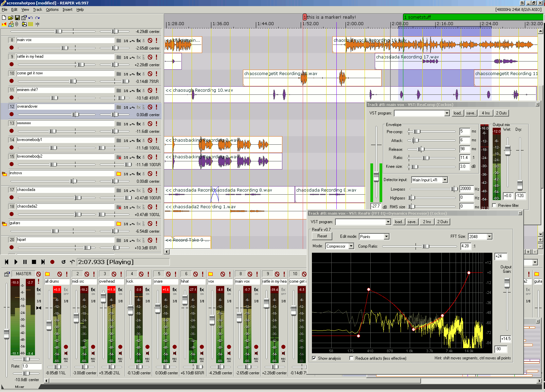The image size is (545, 392).
Task: Click the Ratio value field showing 11.4
Action: [465, 158]
